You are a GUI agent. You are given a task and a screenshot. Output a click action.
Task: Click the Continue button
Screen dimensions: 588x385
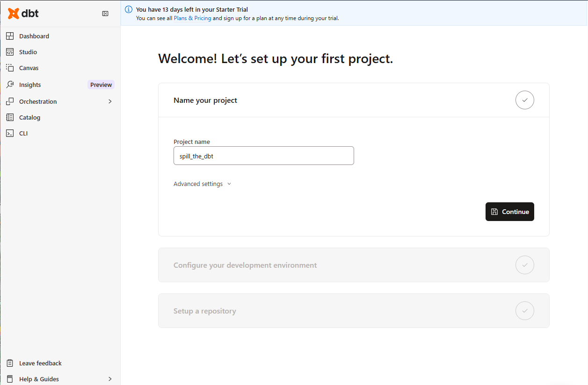510,212
